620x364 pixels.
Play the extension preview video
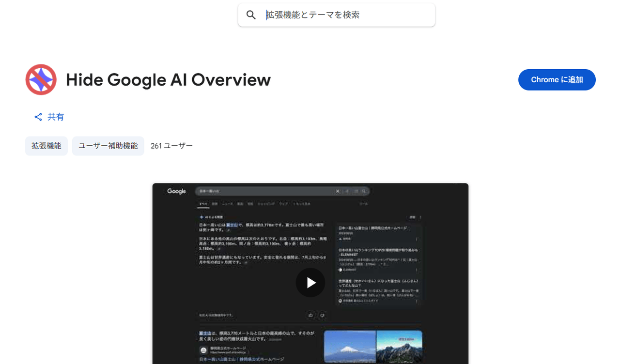[310, 283]
